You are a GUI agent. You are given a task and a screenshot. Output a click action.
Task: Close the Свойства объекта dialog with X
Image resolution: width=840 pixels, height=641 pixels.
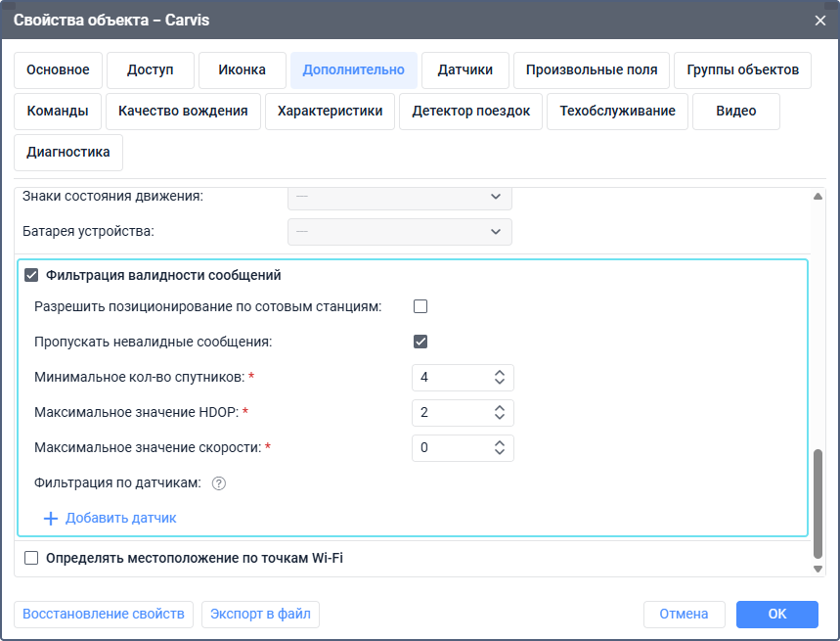click(x=819, y=20)
